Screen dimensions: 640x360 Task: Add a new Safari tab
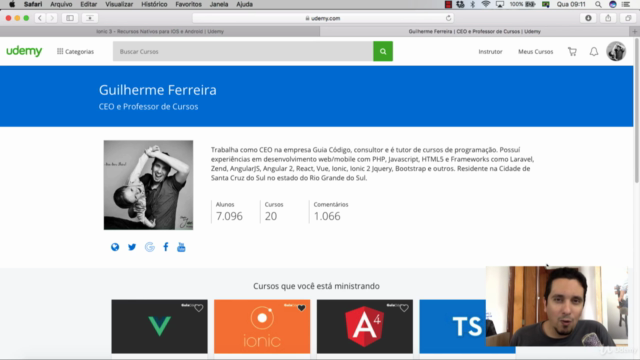point(635,31)
